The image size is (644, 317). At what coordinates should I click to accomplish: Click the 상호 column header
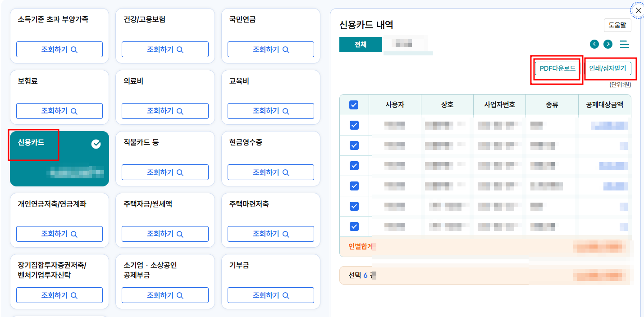click(447, 105)
